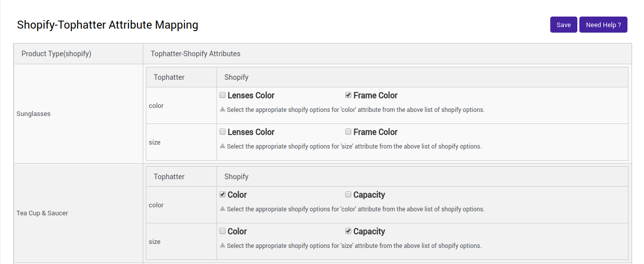Uncheck Frame Color for Sunglasses color attribute
644x264 pixels.
pos(348,95)
